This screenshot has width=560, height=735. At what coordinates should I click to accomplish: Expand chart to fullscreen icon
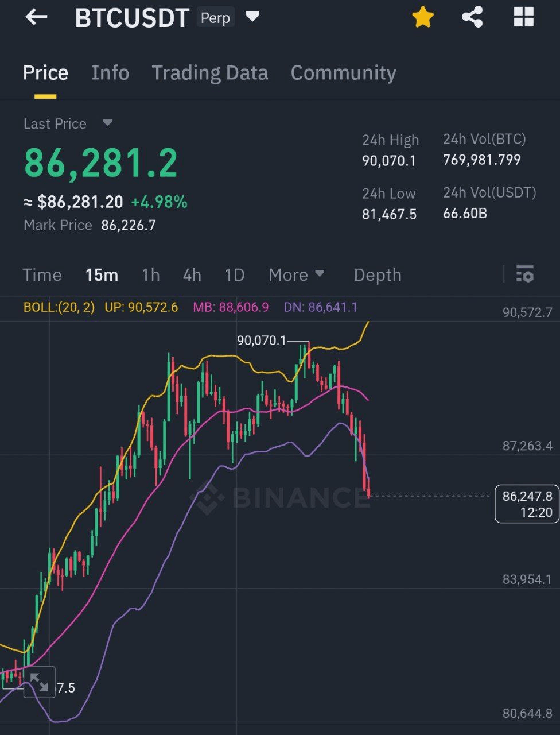tap(39, 682)
